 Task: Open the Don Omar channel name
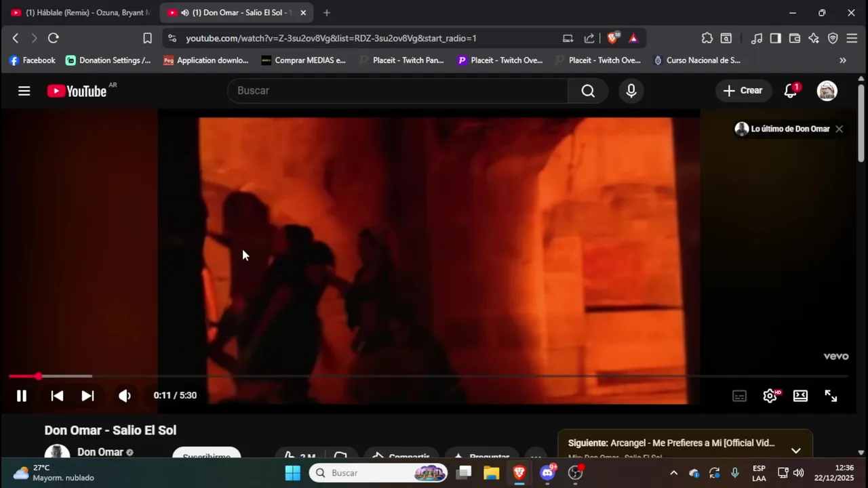tap(100, 452)
